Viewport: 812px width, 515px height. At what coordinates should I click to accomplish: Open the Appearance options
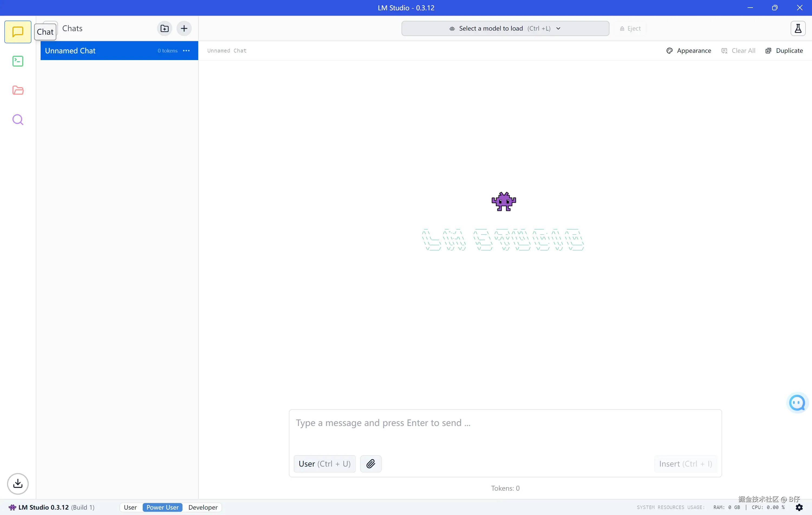[689, 51]
